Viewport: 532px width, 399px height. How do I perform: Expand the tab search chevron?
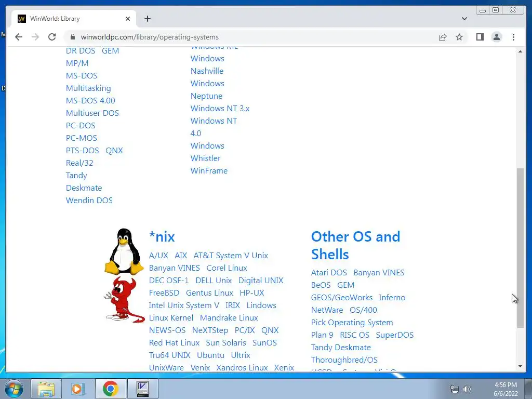coord(464,19)
